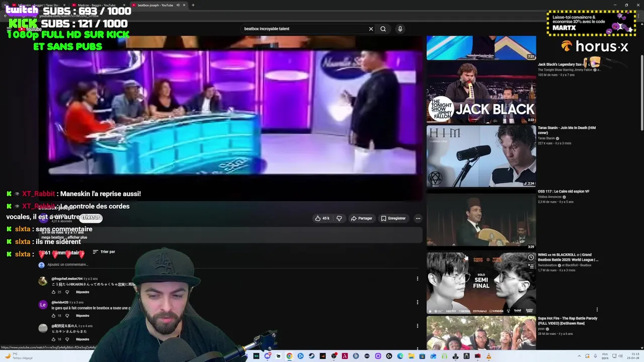Open VLC media player in taskbar
This screenshot has height=362, width=644.
tap(489, 356)
